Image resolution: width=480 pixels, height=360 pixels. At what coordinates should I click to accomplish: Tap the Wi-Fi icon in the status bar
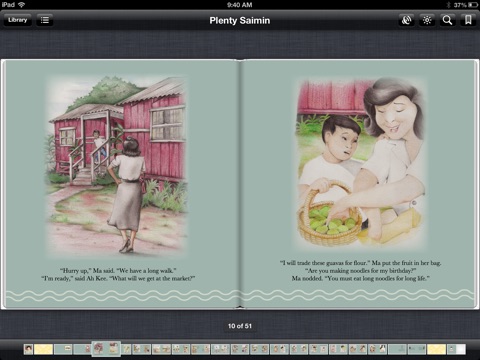(22, 4)
